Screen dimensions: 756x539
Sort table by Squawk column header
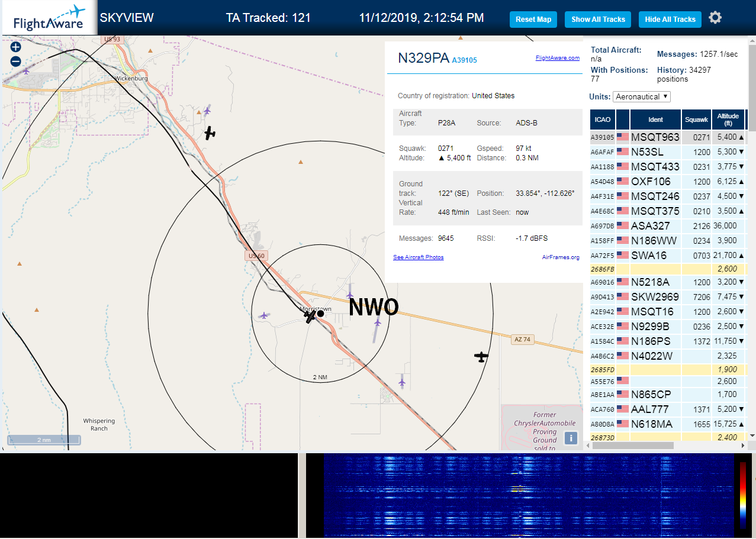tap(696, 120)
